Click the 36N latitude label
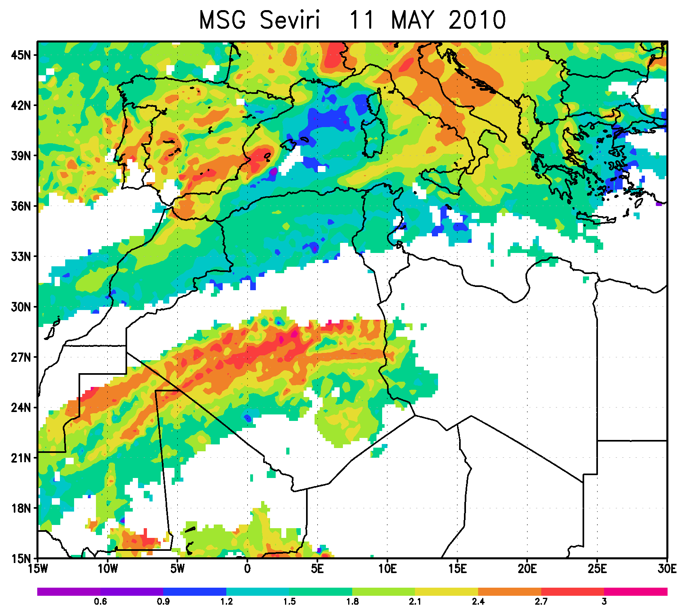 tap(21, 206)
